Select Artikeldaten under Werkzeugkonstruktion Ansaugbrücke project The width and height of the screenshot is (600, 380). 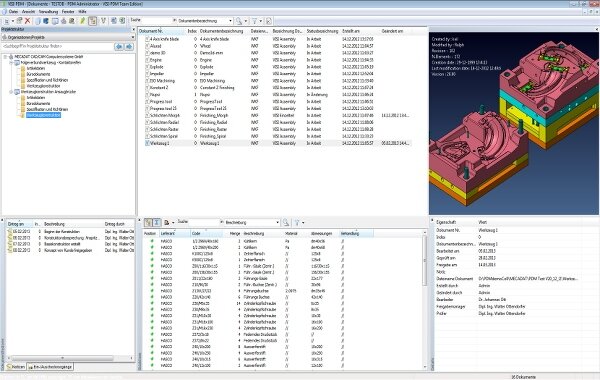[36, 98]
